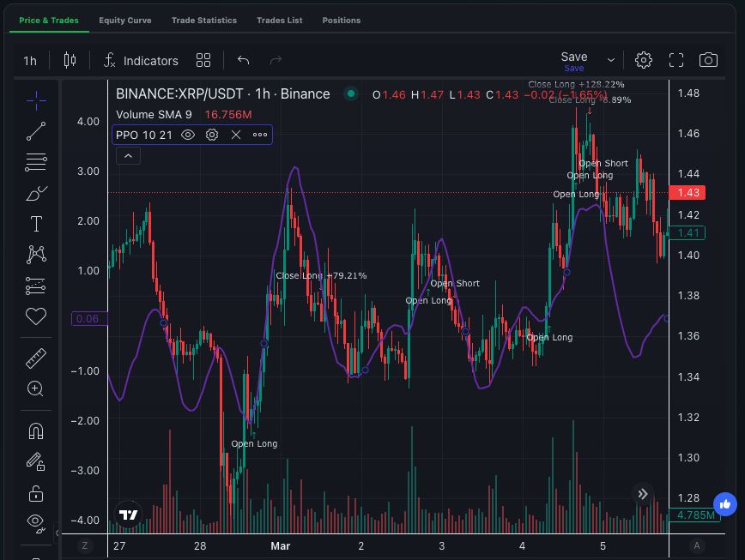Change the 1h timeframe interval

pyautogui.click(x=30, y=61)
